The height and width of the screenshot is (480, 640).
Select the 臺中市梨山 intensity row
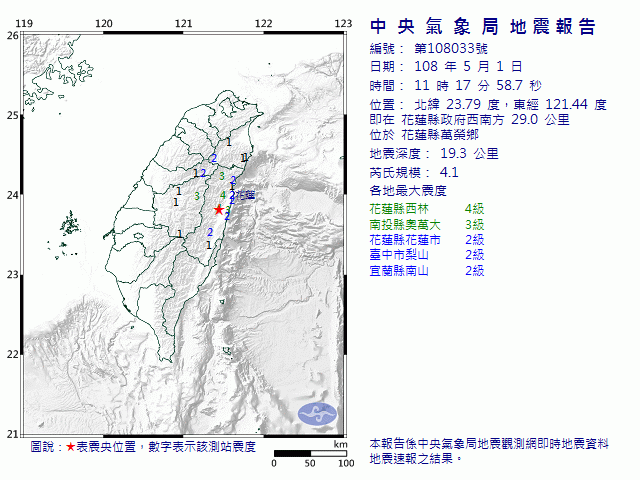pos(427,255)
